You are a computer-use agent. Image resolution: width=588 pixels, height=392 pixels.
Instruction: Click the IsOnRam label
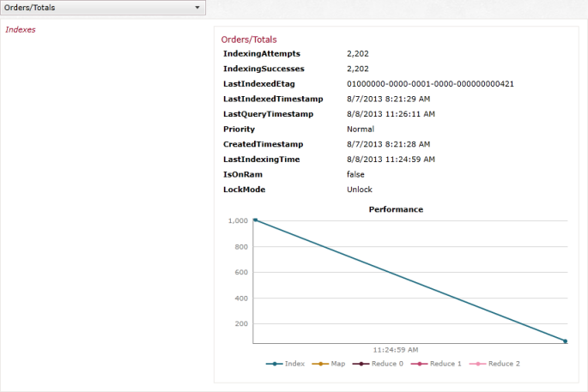[x=243, y=174]
